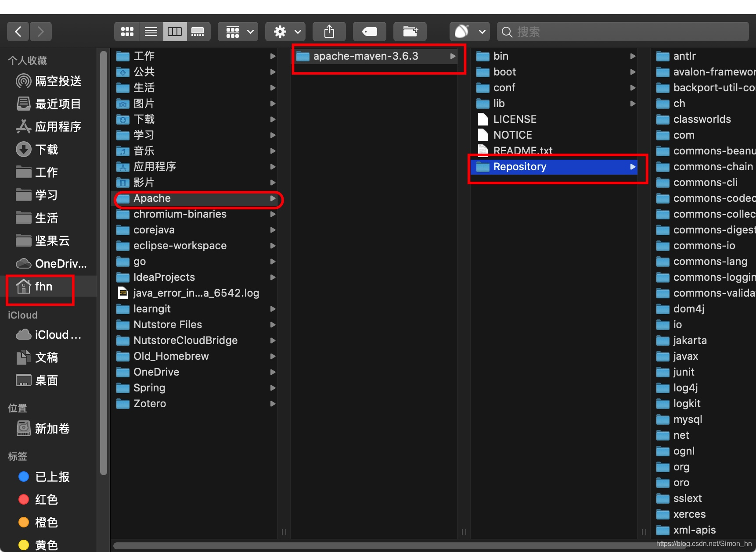Expand the apache-maven-3.6.3 arrow
This screenshot has height=552, width=756.
coord(453,56)
